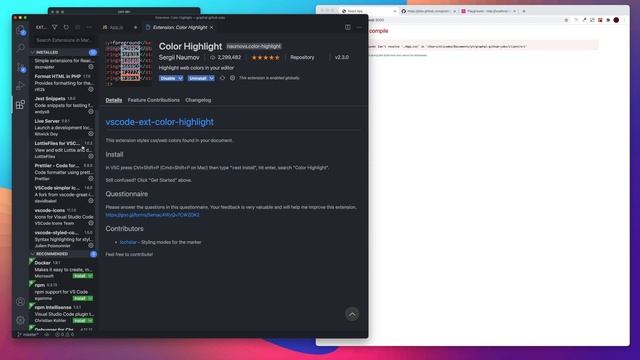Install the npm extension
The width and height of the screenshot is (640, 360).
click(x=80, y=298)
